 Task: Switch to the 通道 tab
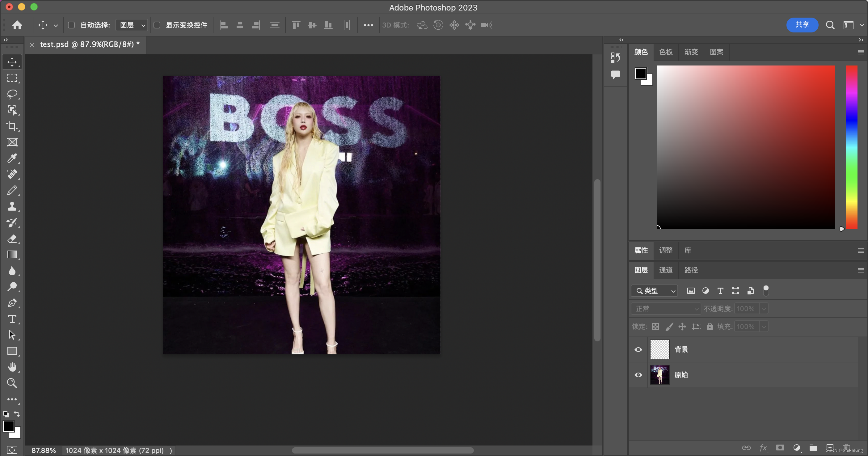pos(665,270)
